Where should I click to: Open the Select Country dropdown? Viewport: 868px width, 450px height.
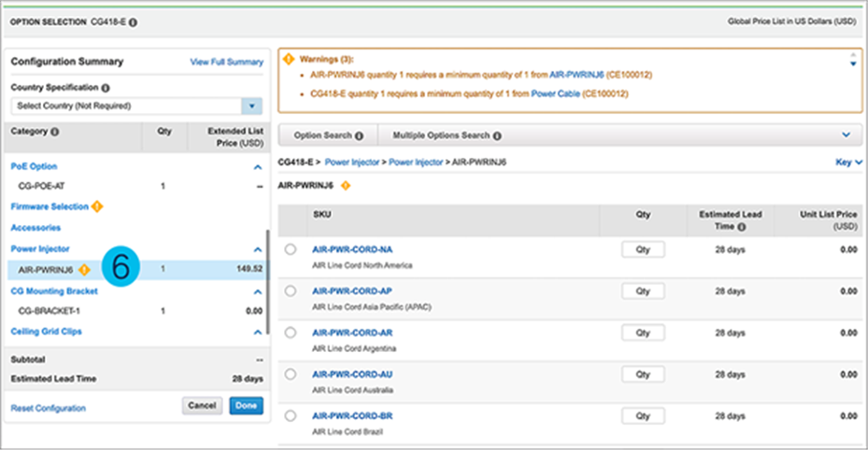tap(136, 105)
